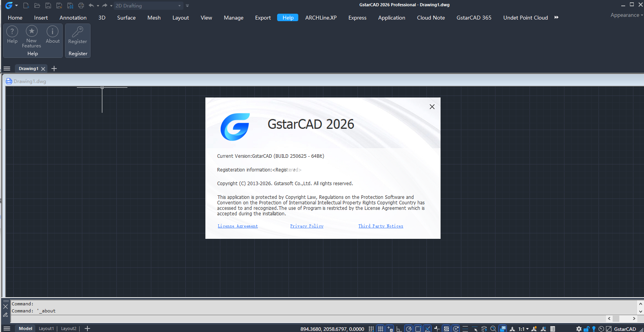Open the customize quick access toolbar dropdown

(x=187, y=6)
